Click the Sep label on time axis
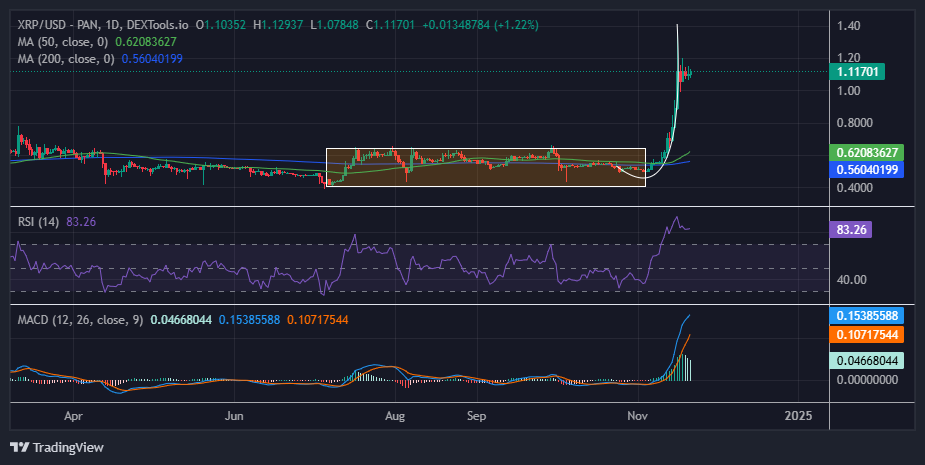The image size is (925, 465). (x=476, y=416)
